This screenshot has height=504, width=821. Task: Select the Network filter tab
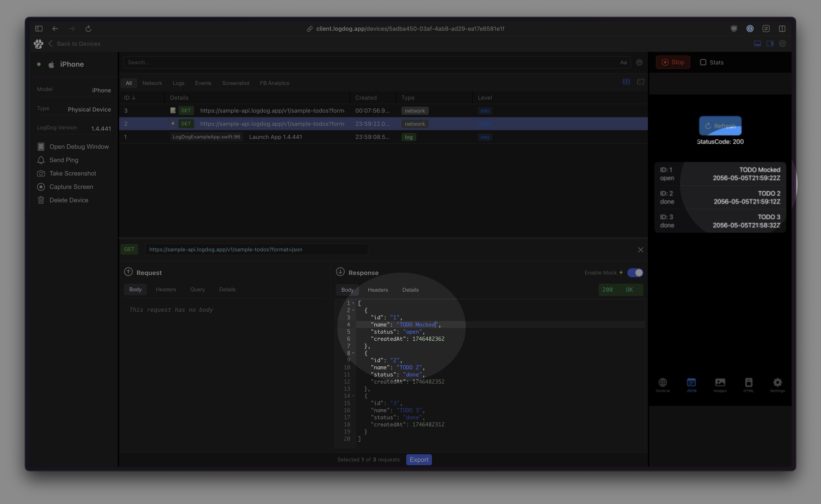click(152, 83)
